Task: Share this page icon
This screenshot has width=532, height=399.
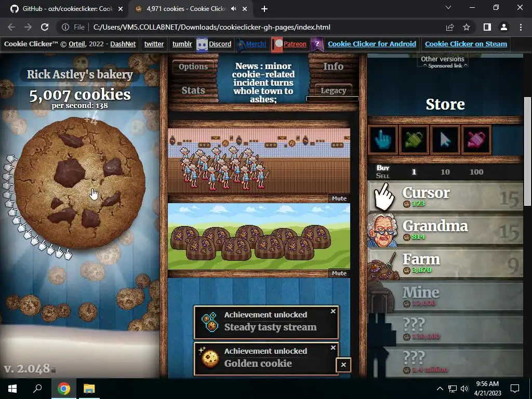Action: point(450,27)
